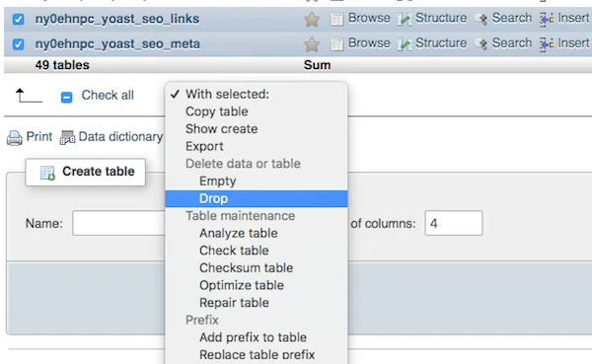Star the yoast_seo_meta table as favorite
This screenshot has width=592, height=364.
(x=312, y=44)
